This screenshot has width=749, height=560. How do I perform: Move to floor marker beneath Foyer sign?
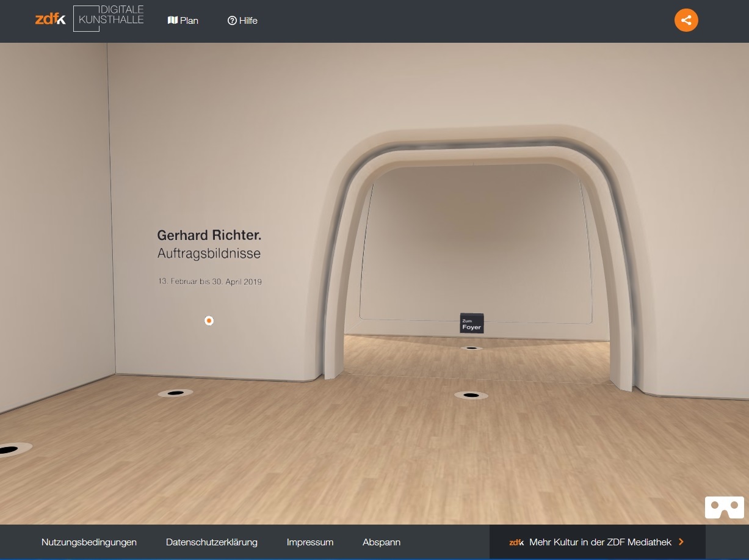point(471,348)
